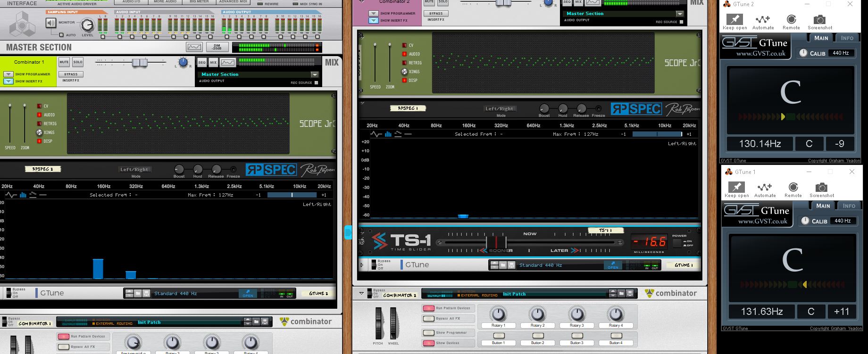The image size is (868, 354).
Task: Toggle bypass switch on GTune 2 device
Action: tap(8, 293)
